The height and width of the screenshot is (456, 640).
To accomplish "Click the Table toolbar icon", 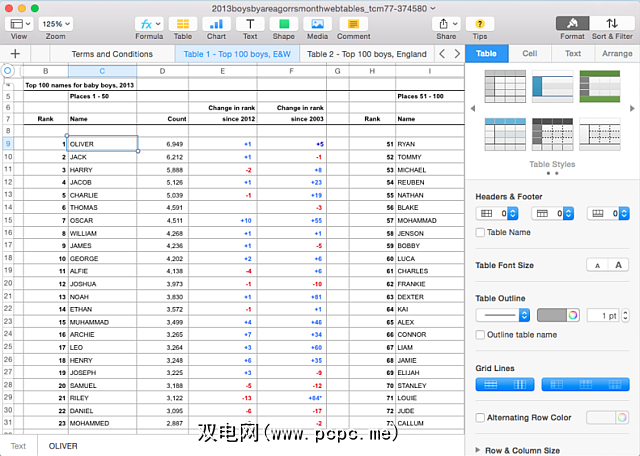I will (183, 23).
